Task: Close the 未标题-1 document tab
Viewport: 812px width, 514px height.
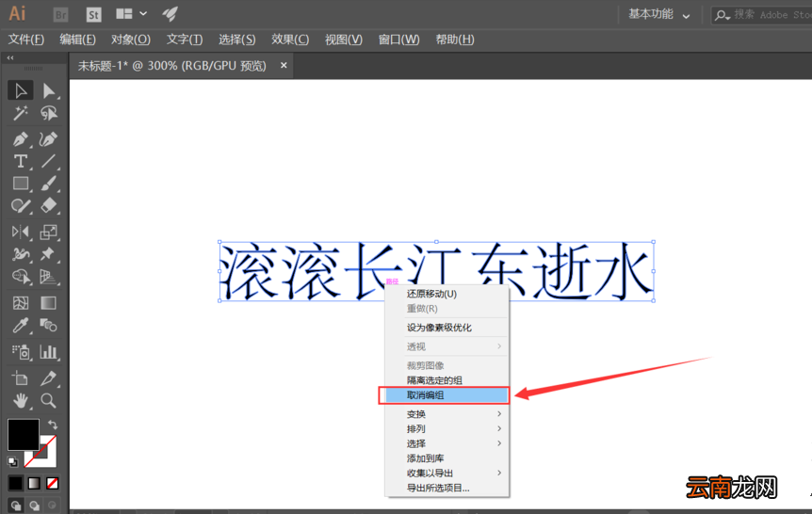Action: tap(284, 65)
